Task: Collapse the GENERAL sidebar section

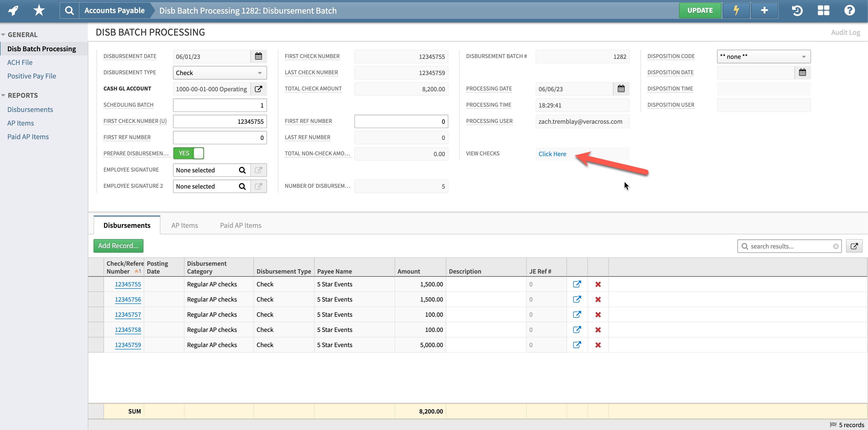Action: pyautogui.click(x=3, y=35)
